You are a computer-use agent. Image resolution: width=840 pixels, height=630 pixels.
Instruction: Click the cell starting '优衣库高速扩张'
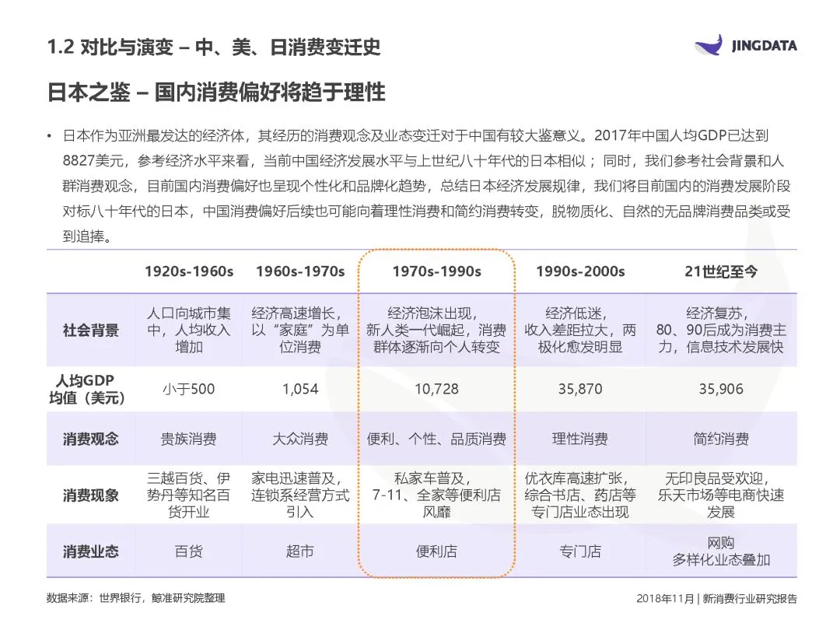pyautogui.click(x=580, y=495)
